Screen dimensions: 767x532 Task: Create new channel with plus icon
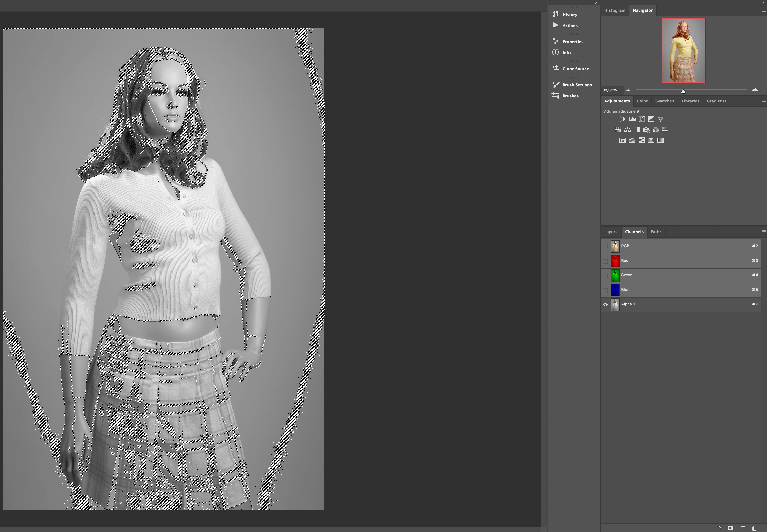coord(743,528)
